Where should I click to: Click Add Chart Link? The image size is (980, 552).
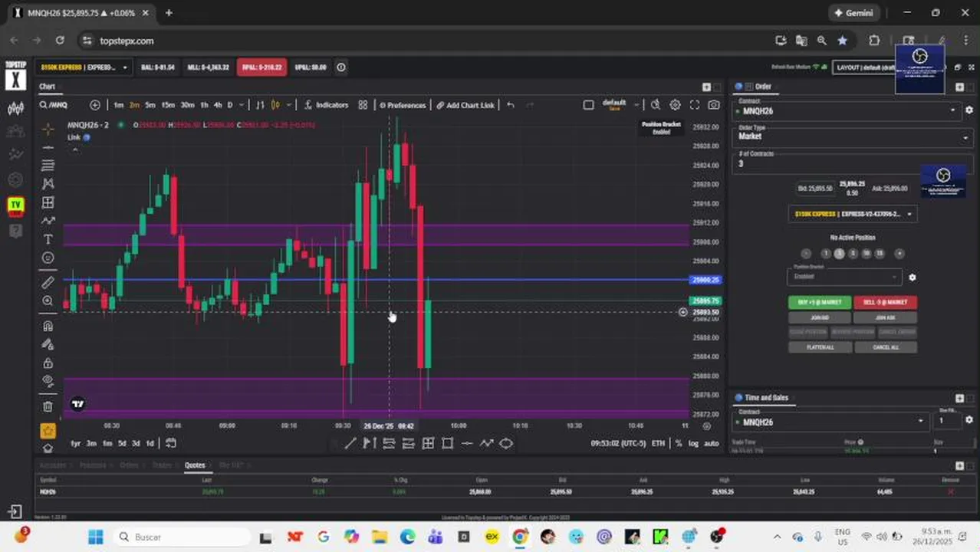pos(465,105)
